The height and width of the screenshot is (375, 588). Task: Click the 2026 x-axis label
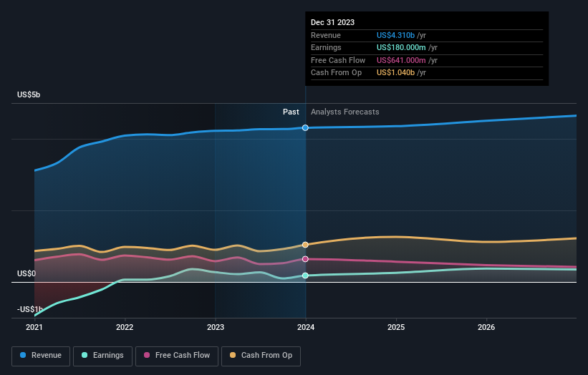click(486, 327)
